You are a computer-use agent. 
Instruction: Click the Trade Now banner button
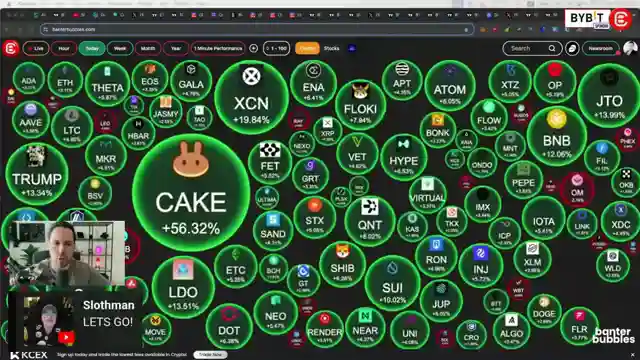210,355
